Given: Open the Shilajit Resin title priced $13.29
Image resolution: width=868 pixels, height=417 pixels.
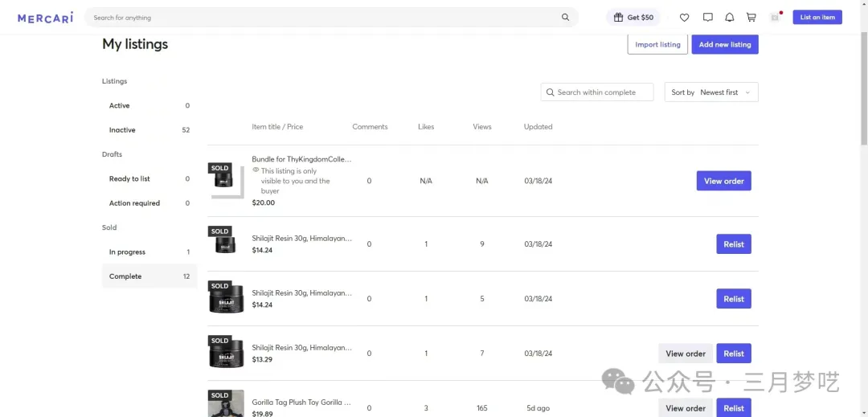Looking at the screenshot, I should [301, 348].
